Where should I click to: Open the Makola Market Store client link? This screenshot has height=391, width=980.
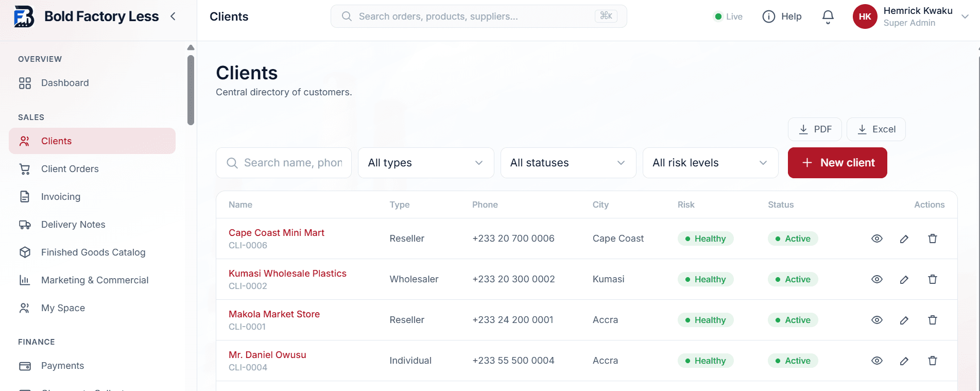point(274,314)
